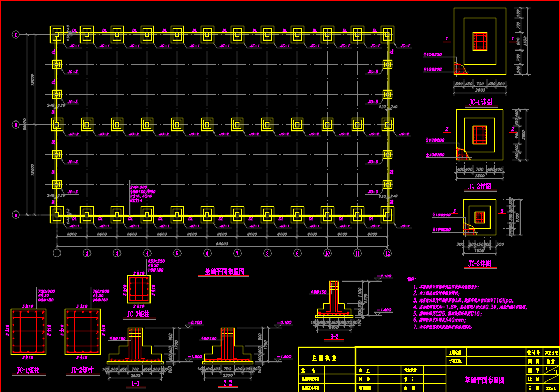Select grid axis bubble C

16,34
